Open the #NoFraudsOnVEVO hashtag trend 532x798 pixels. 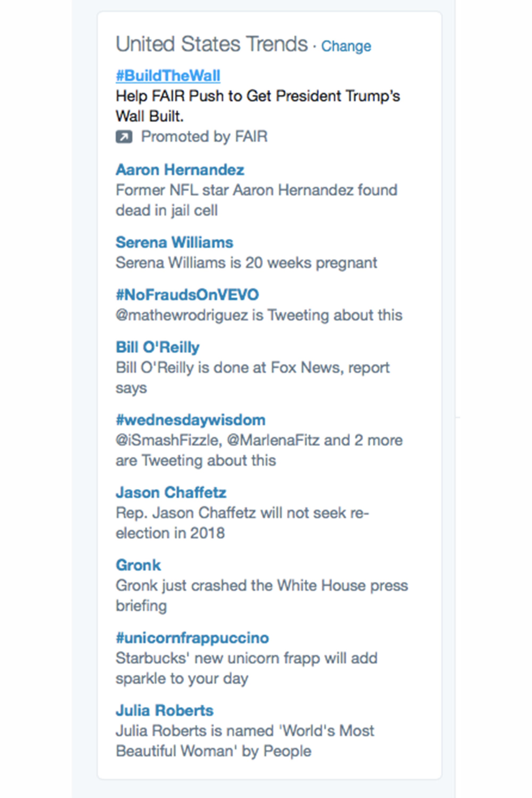coord(187,294)
